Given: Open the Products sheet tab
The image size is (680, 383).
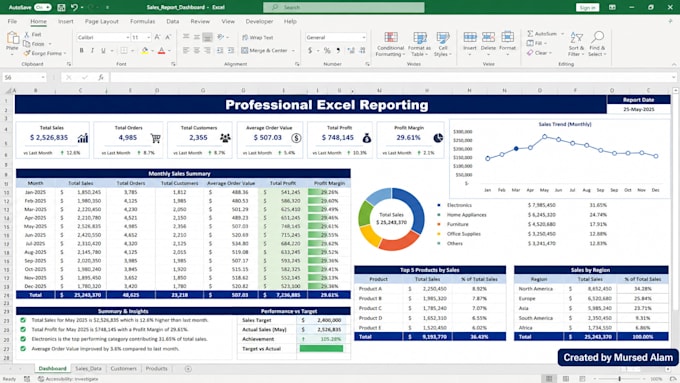Looking at the screenshot, I should pyautogui.click(x=157, y=369).
